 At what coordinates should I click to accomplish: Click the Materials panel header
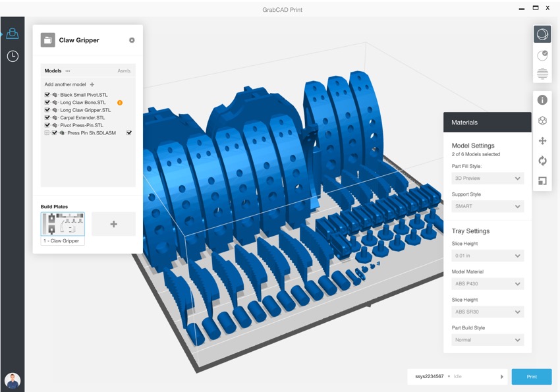(487, 123)
